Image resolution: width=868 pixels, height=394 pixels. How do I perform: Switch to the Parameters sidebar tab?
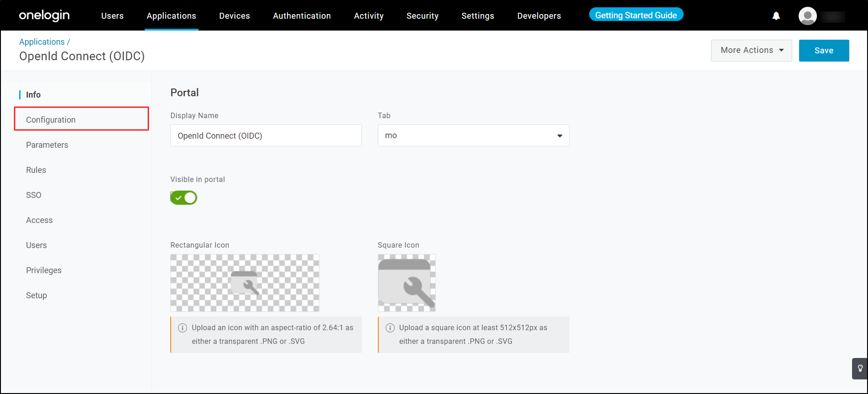coord(47,145)
